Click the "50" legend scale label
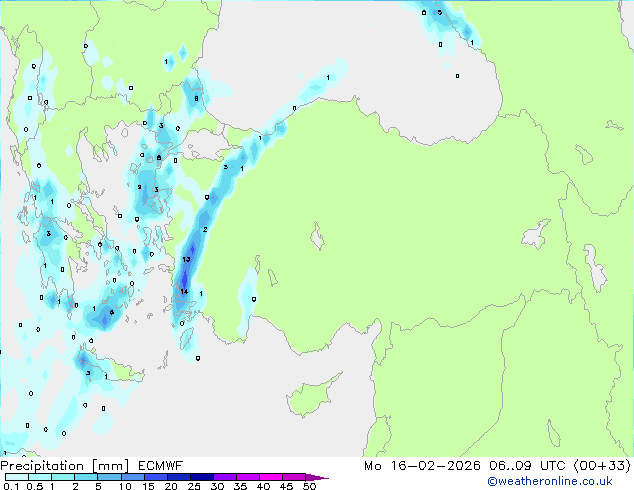This screenshot has width=634, height=490. click(309, 486)
